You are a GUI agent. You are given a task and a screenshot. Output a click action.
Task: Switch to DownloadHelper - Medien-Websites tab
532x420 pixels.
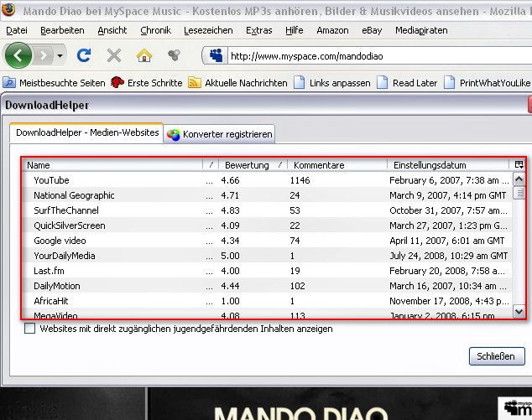tap(86, 133)
